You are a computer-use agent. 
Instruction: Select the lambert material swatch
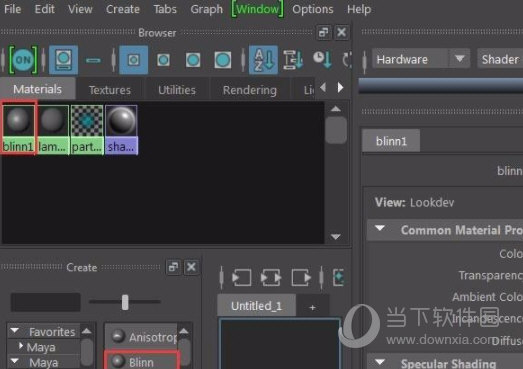(53, 129)
